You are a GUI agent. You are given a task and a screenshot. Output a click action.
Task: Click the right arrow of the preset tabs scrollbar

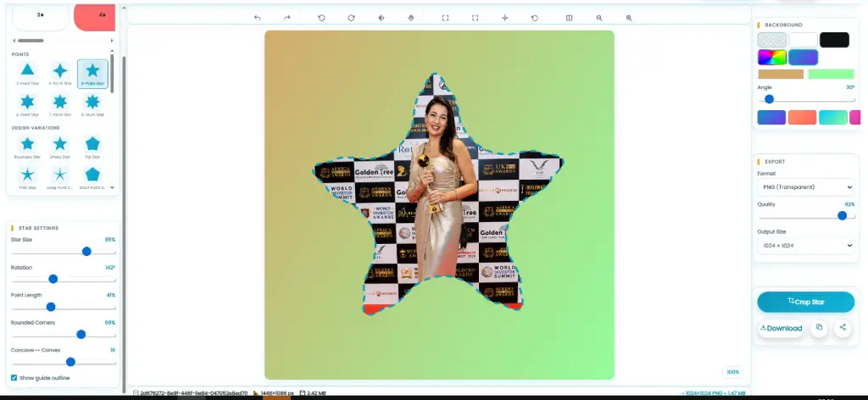pos(112,41)
